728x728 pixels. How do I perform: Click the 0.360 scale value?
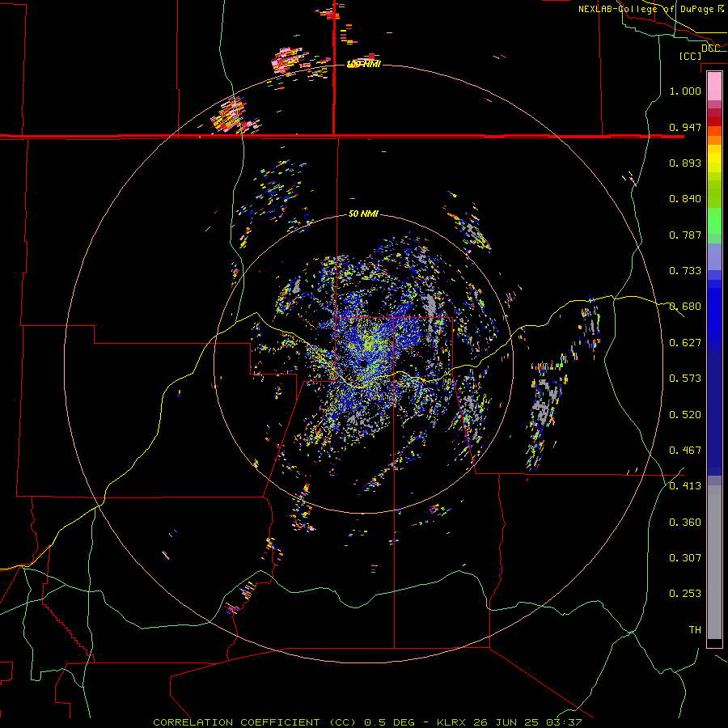coord(685,523)
